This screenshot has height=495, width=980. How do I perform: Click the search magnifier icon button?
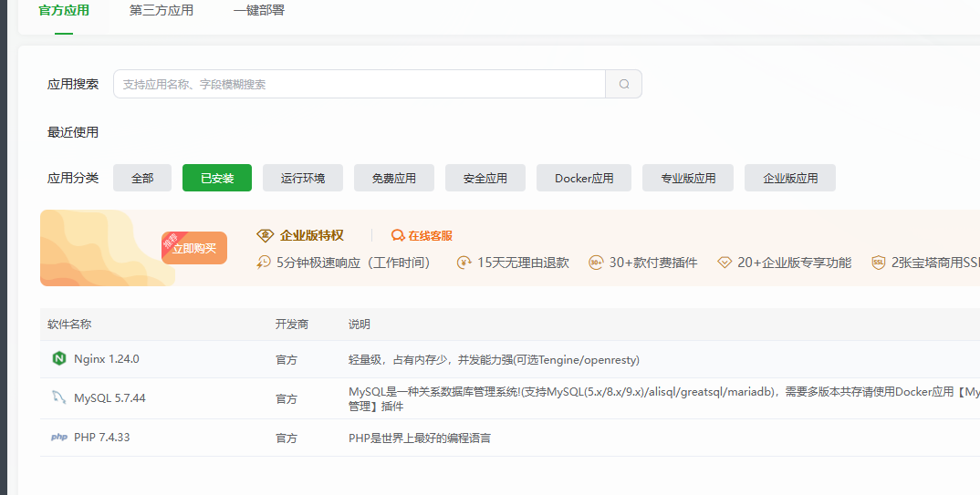tap(624, 84)
